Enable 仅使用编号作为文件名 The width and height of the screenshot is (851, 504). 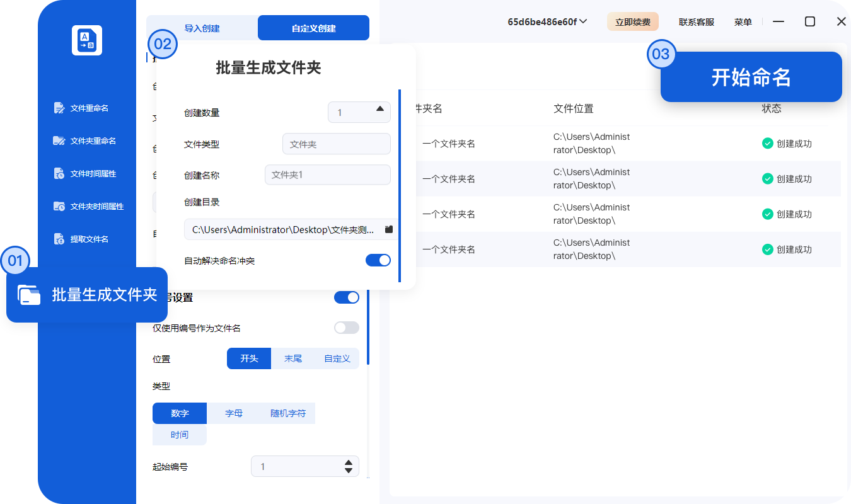pos(346,328)
